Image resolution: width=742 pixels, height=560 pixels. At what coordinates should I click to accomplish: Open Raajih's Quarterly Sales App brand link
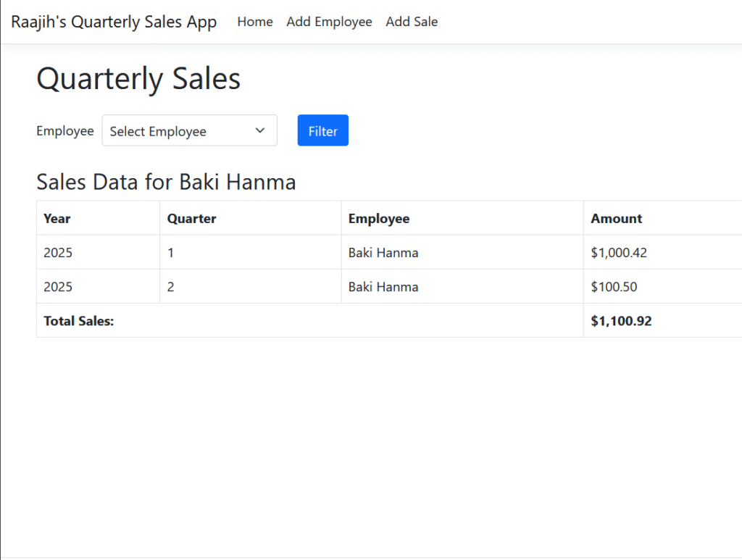click(114, 22)
